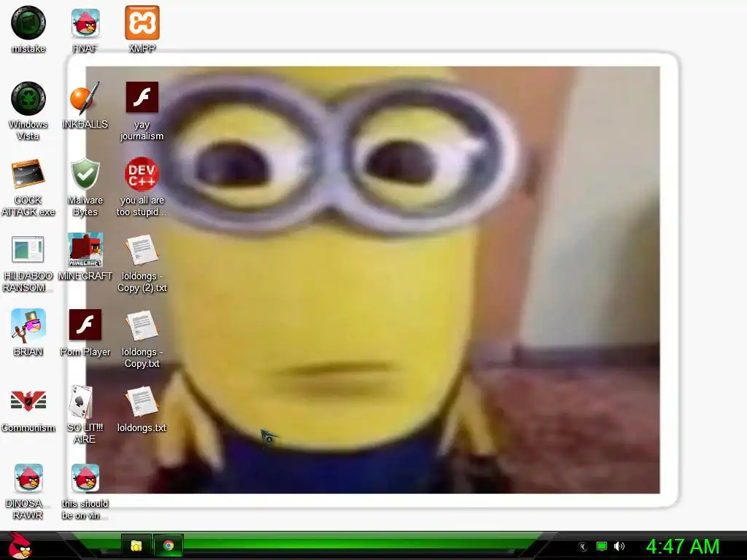Open the file explorer taskbar button
The width and height of the screenshot is (747, 560).
click(136, 545)
